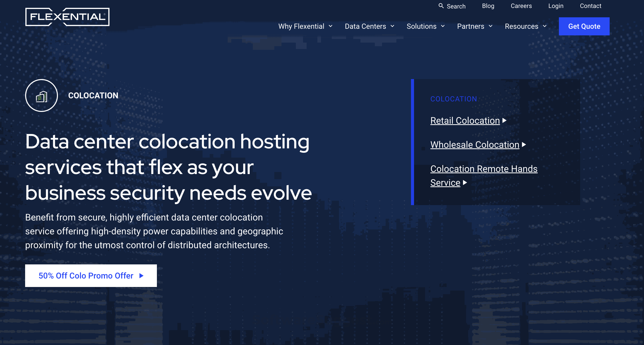
Task: Click the search magnifier icon
Action: coord(441,6)
